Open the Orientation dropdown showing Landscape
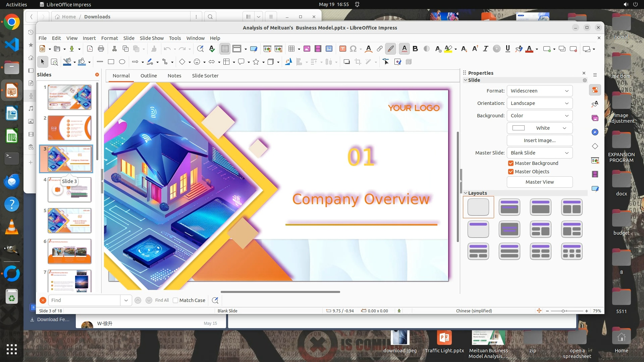 pos(539,103)
